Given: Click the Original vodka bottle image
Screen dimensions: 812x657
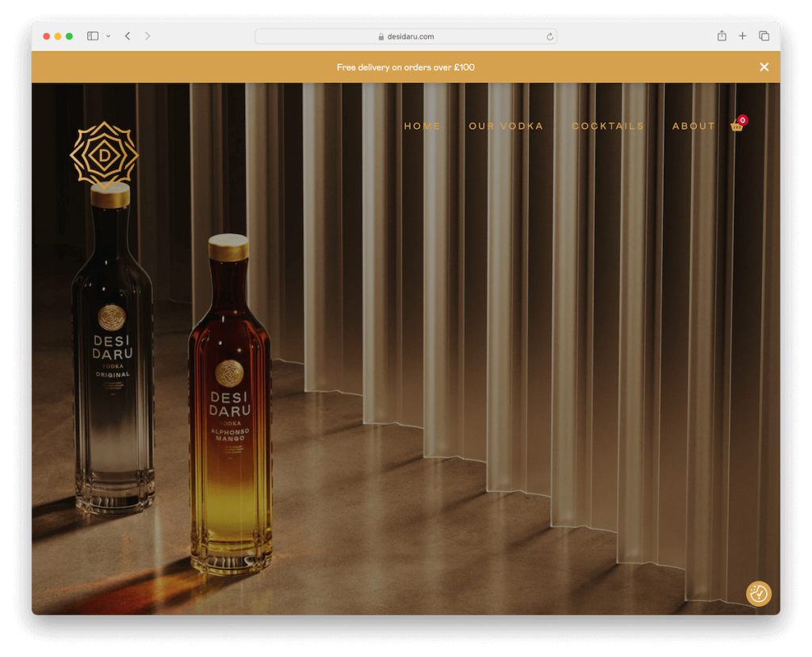Looking at the screenshot, I should [x=113, y=349].
